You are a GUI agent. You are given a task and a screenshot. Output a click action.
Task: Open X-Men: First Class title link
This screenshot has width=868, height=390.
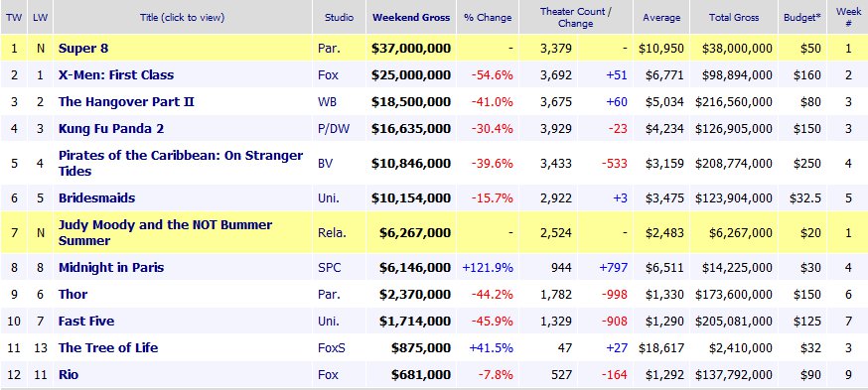tap(116, 74)
